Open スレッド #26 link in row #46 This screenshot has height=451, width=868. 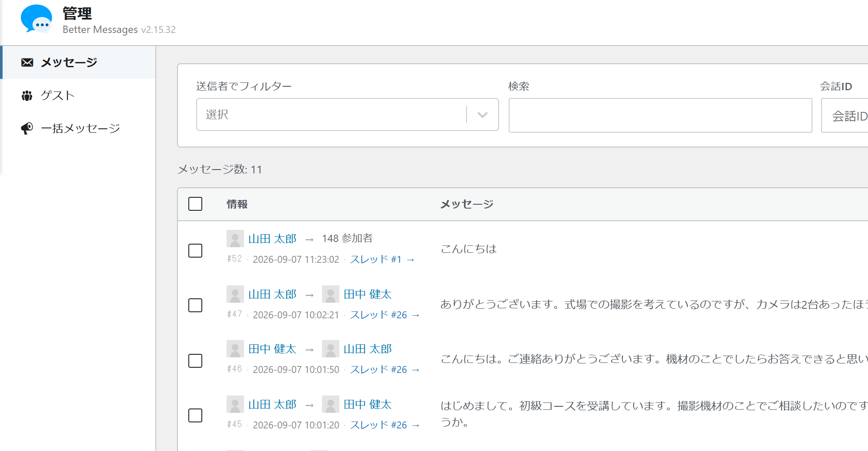pyautogui.click(x=385, y=369)
